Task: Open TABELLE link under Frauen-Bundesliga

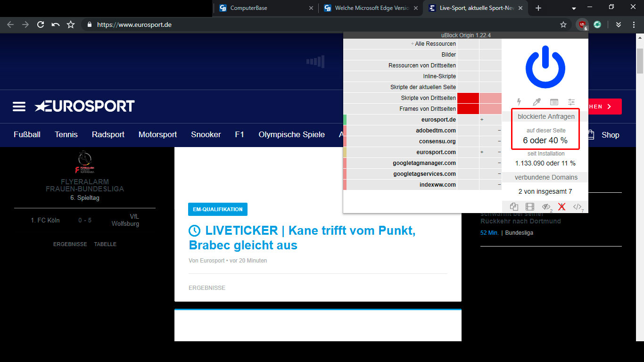Action: (105, 244)
